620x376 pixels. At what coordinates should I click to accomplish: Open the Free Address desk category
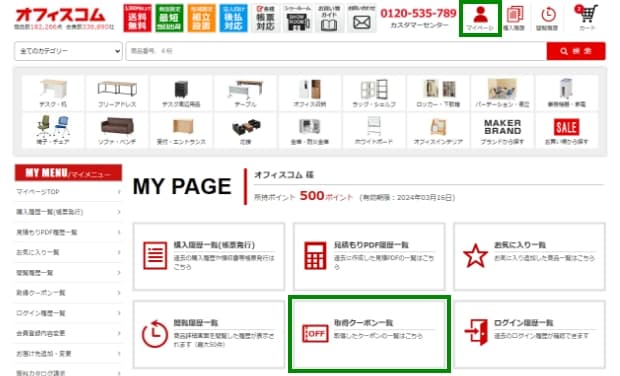click(x=117, y=93)
